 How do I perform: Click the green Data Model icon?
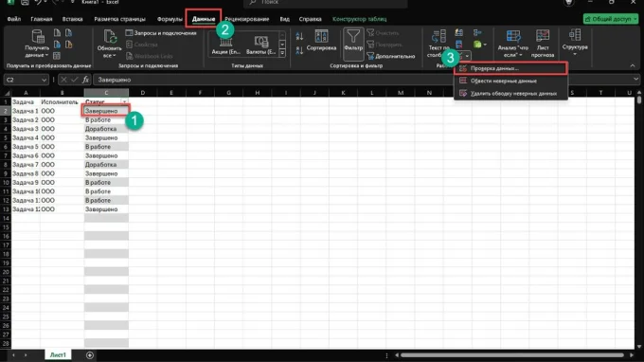coord(477,44)
